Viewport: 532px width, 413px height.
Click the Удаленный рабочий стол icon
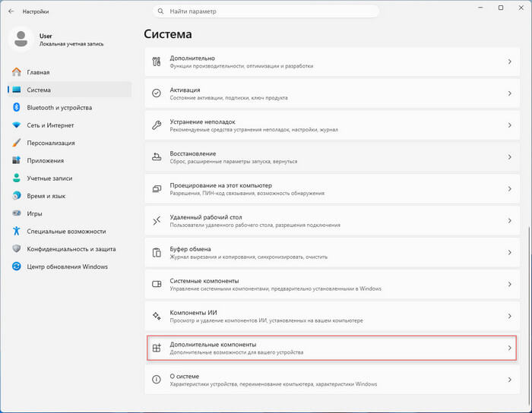point(157,221)
